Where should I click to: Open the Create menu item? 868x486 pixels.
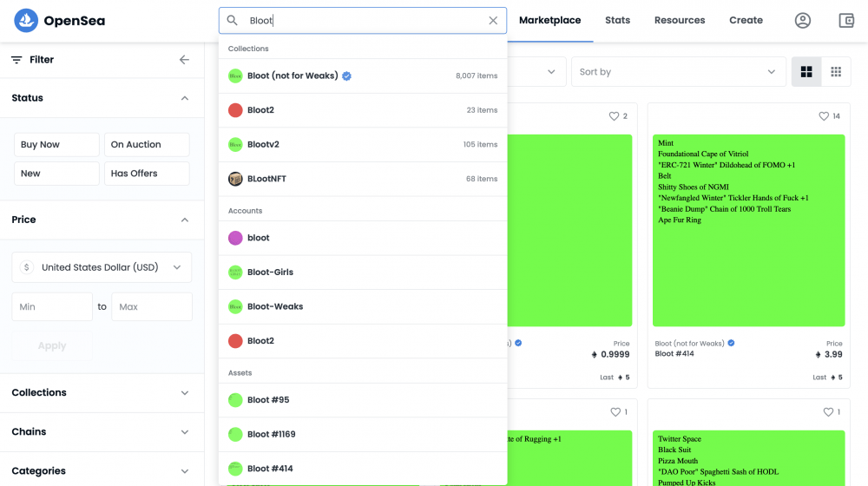746,21
